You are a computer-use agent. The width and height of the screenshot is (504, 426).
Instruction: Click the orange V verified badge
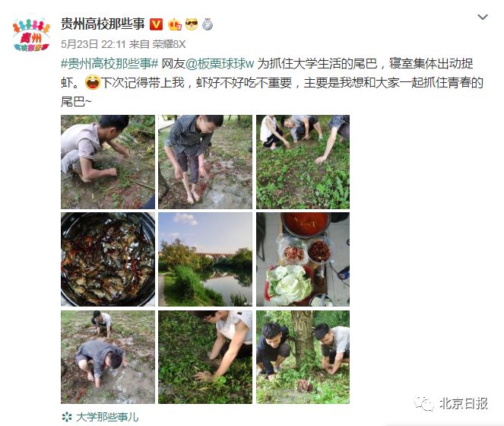(x=156, y=24)
